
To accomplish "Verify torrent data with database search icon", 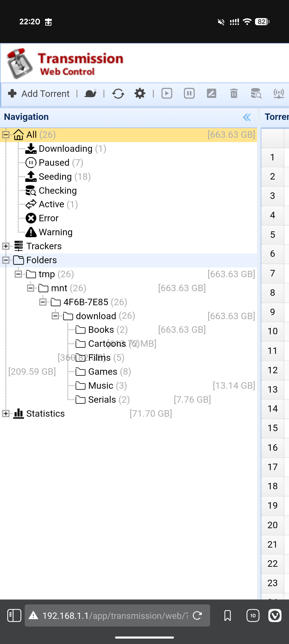I will pyautogui.click(x=256, y=93).
